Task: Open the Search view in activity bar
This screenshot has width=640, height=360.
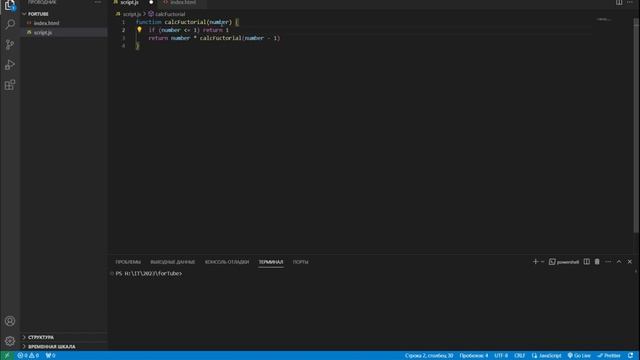Action: click(x=10, y=24)
